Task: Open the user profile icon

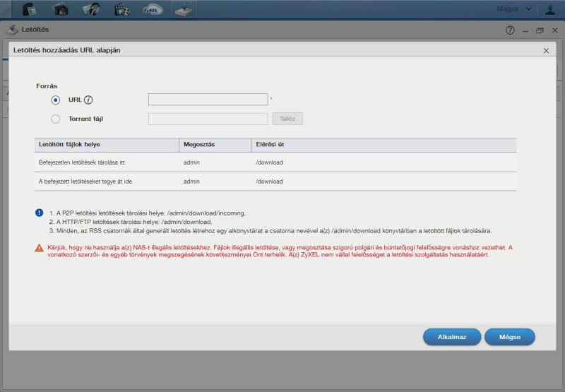Action: (550, 9)
